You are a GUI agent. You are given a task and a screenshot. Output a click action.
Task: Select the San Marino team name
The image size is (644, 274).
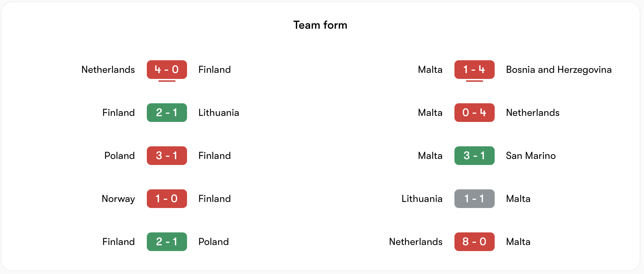point(531,156)
